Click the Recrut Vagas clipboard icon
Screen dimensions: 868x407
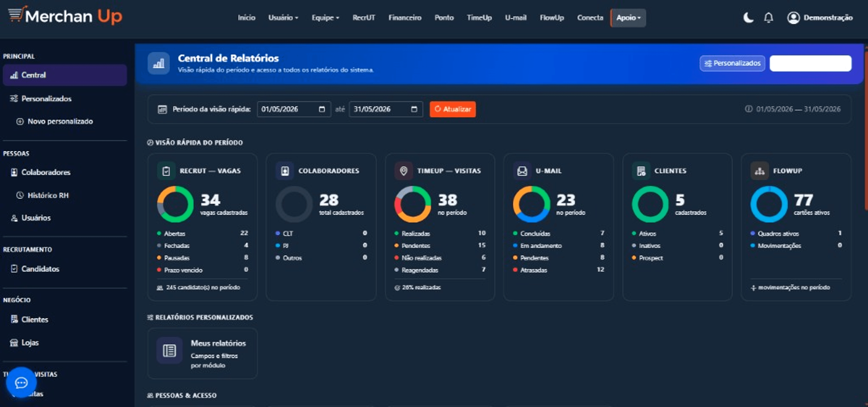tap(166, 171)
